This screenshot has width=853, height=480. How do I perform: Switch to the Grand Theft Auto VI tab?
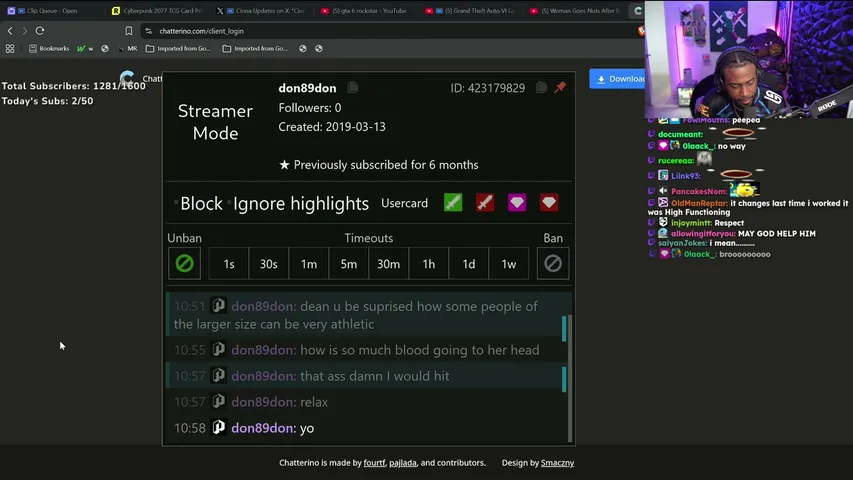point(471,10)
